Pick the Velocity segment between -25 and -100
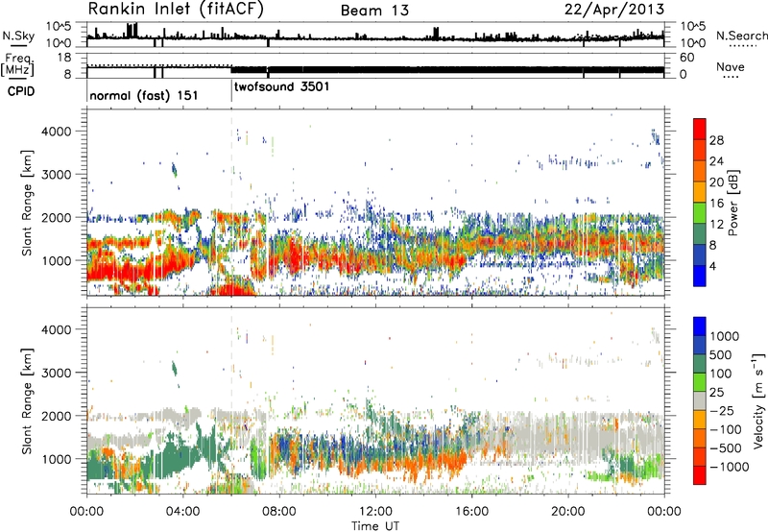The width and height of the screenshot is (768, 532). (x=700, y=420)
